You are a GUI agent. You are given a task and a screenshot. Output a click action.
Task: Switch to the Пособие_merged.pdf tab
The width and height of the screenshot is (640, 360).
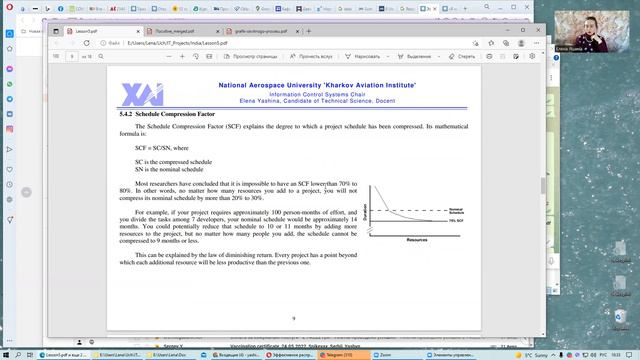click(183, 31)
